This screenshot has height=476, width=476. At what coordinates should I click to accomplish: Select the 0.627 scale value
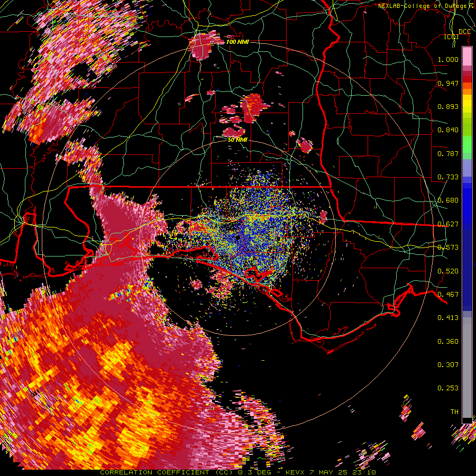448,224
